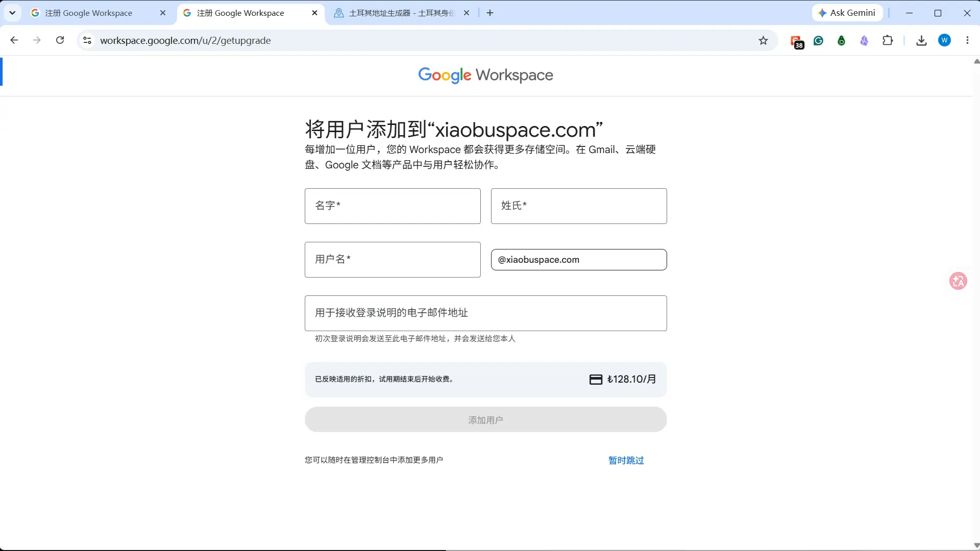This screenshot has width=980, height=551.
Task: Click the 添加用户 button
Action: pos(485,420)
